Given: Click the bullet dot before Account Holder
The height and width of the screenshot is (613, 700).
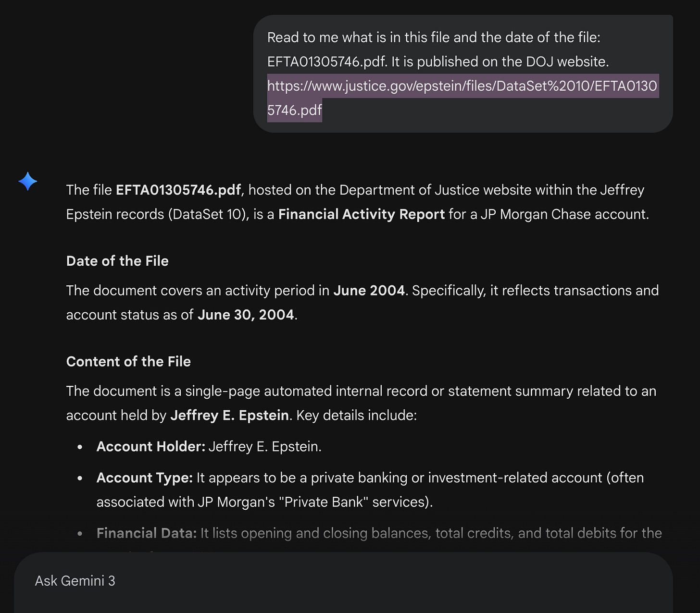Looking at the screenshot, I should coord(80,447).
